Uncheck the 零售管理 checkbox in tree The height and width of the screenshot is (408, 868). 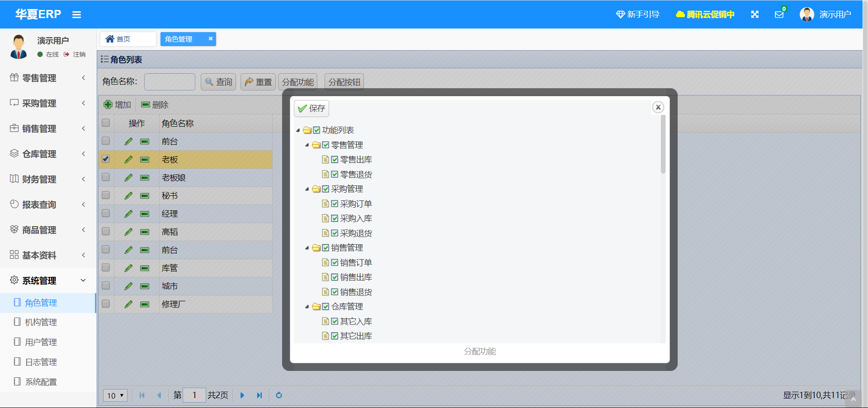click(x=326, y=145)
